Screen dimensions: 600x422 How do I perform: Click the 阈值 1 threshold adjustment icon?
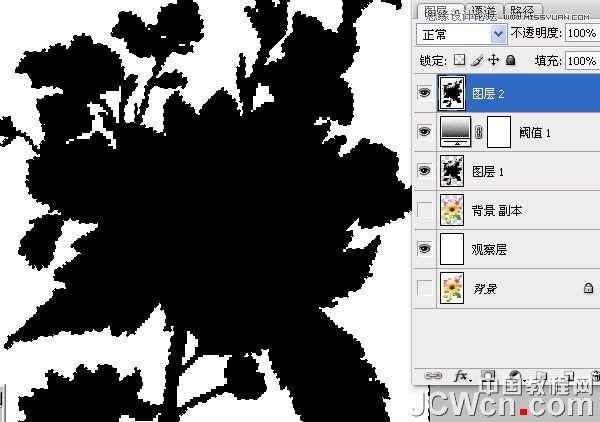455,132
